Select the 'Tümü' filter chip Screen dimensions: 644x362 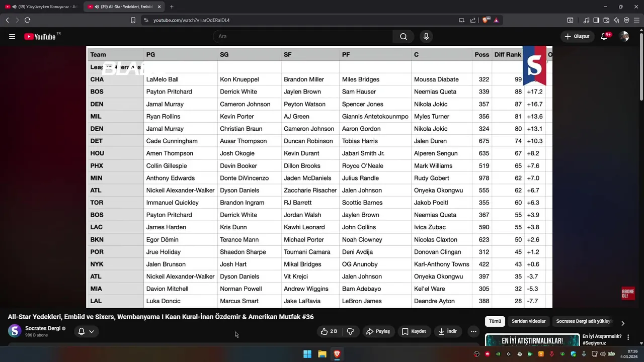[495, 321]
